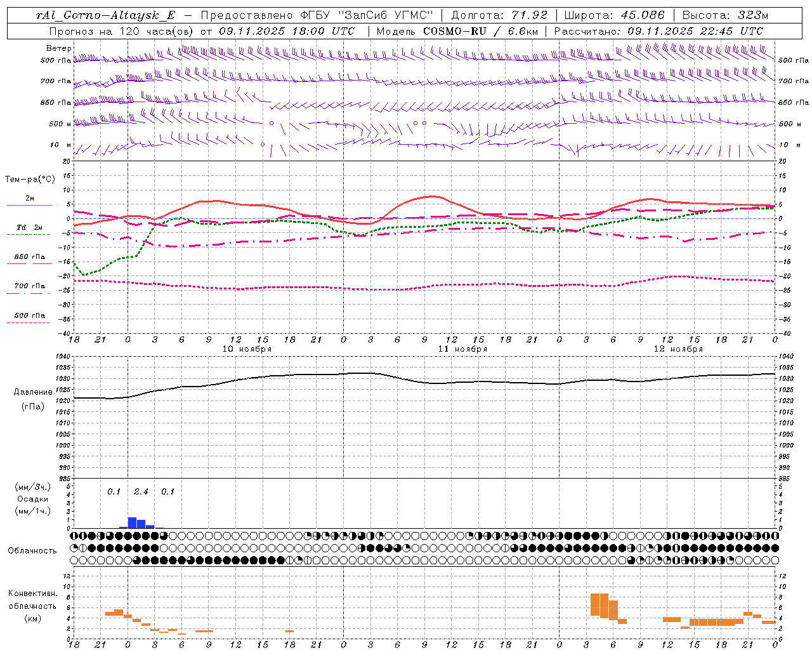The image size is (812, 650).
Task: Click the Ветер panel label
Action: tap(58, 48)
